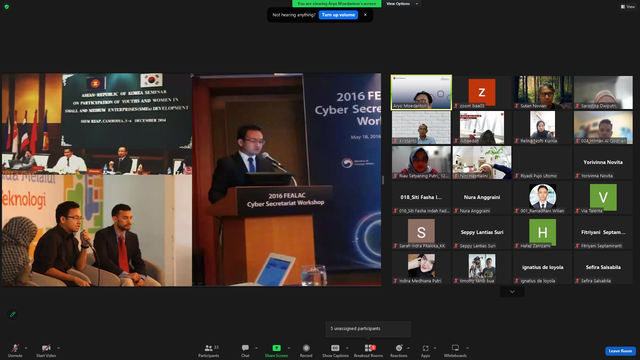Open the Reactions menu

point(399,350)
